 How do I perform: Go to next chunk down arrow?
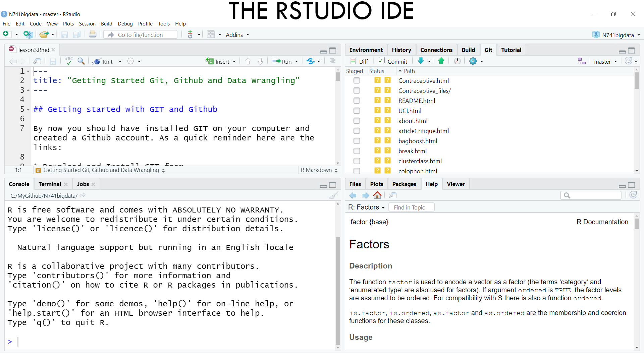pos(260,61)
